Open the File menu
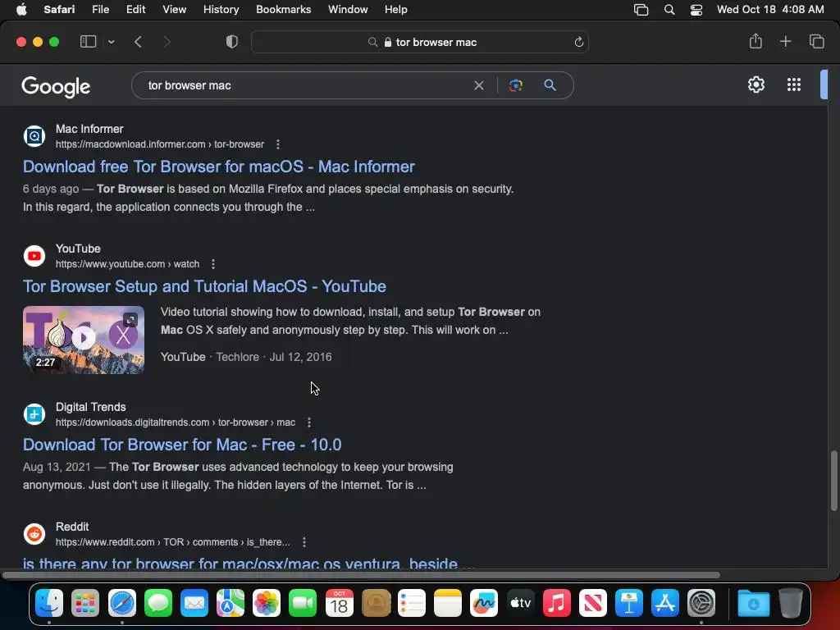Viewport: 840px width, 630px height. (x=100, y=10)
